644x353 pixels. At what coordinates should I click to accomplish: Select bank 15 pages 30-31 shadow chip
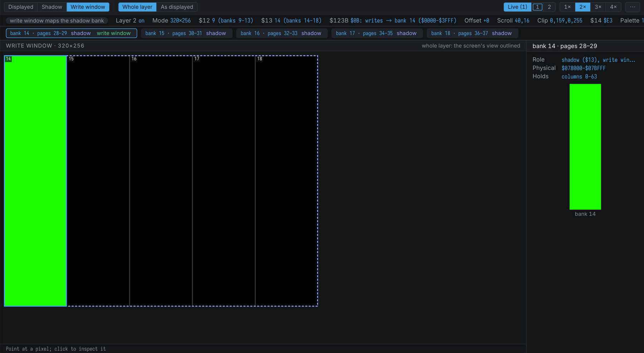click(x=186, y=33)
